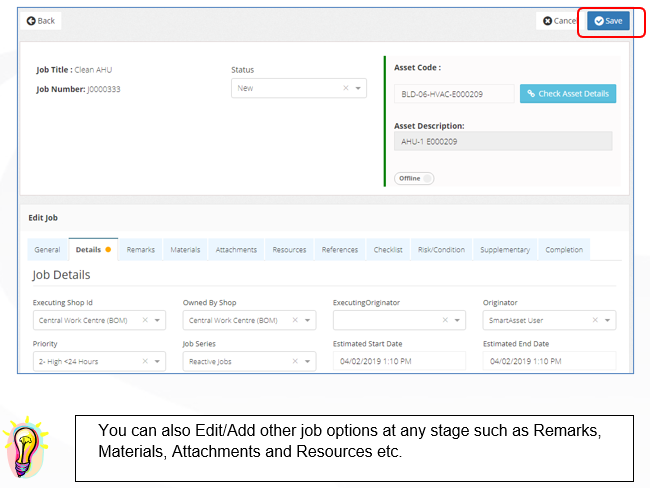Switch to the General tab
This screenshot has width=650, height=488.
pyautogui.click(x=47, y=250)
